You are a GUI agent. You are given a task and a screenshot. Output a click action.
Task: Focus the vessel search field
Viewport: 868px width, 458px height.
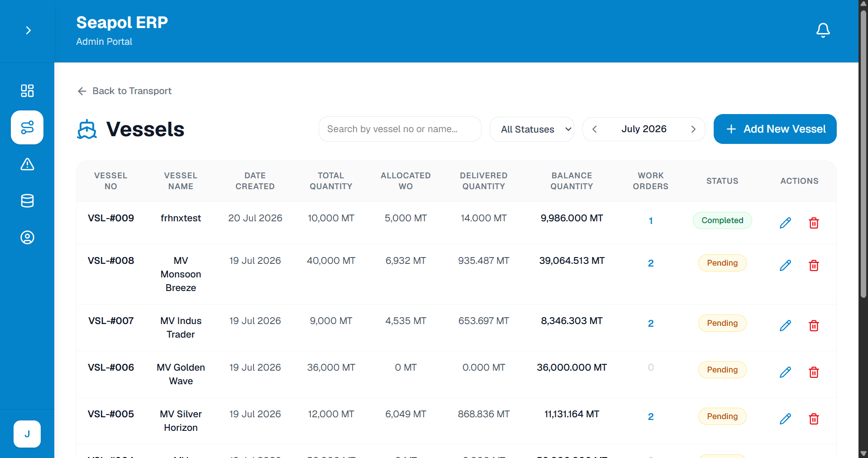(x=400, y=129)
